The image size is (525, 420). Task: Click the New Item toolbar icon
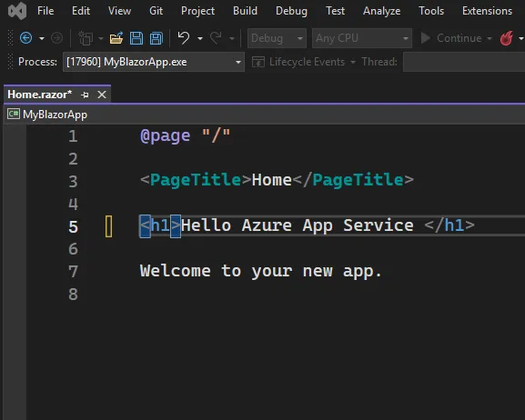coord(86,38)
